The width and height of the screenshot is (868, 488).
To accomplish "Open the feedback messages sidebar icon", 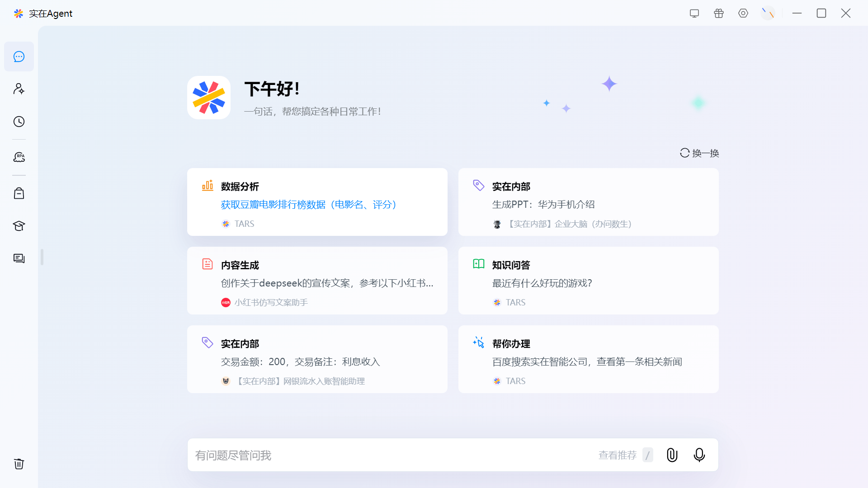I will click(19, 258).
